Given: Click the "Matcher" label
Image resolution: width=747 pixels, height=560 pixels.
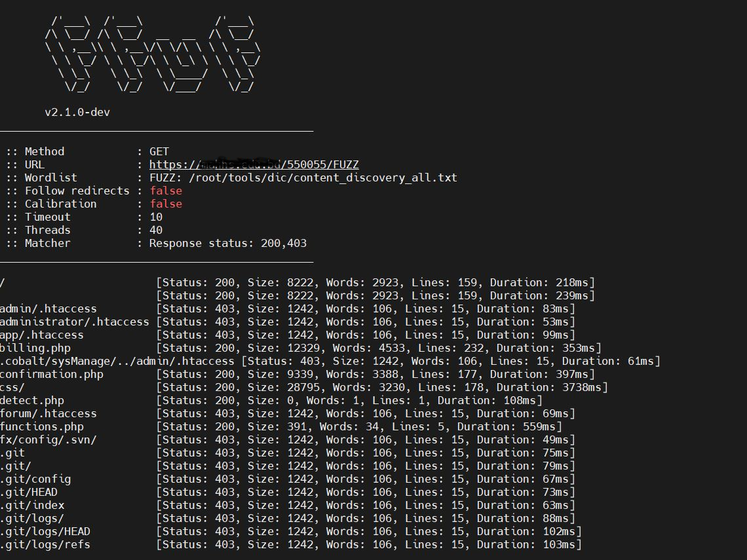Looking at the screenshot, I should [47, 244].
